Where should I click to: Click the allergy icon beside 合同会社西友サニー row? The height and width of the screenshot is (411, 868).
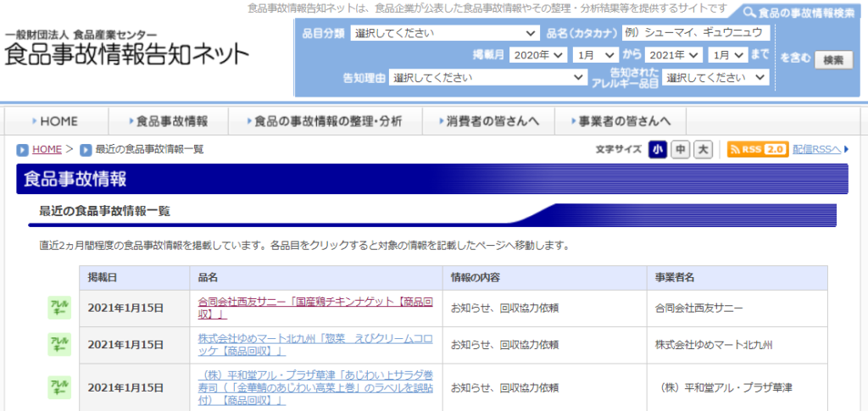point(59,308)
